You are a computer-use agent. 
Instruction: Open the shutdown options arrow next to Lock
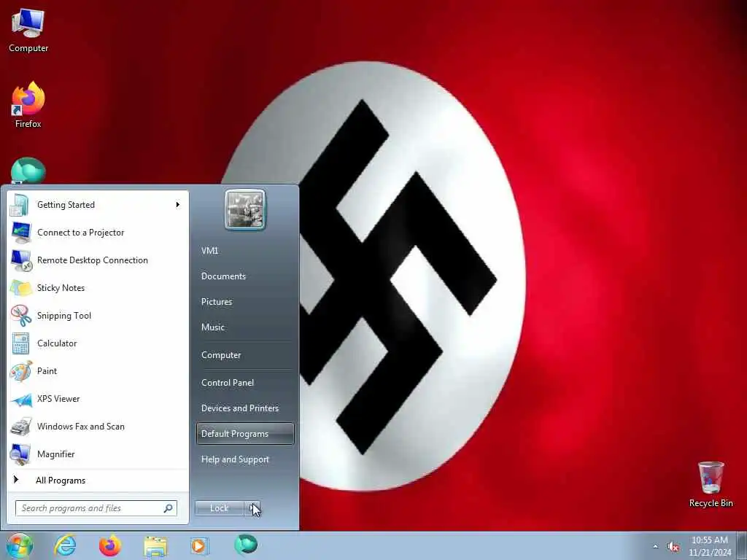coord(253,508)
